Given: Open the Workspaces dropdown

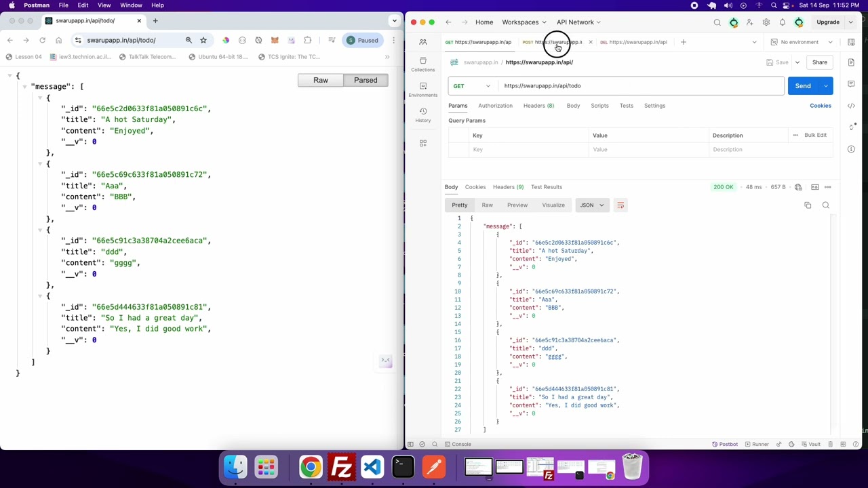Looking at the screenshot, I should [524, 22].
